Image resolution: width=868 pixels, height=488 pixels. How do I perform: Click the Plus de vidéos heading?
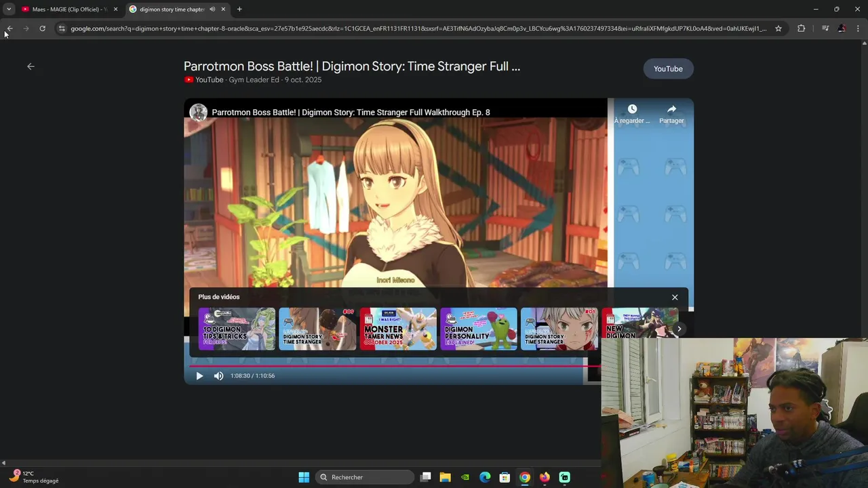(x=219, y=297)
